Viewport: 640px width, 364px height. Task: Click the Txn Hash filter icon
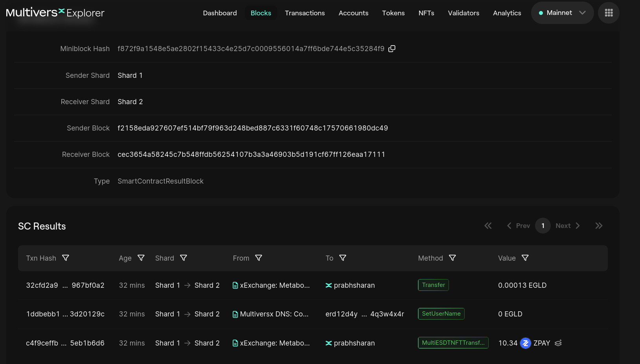[x=66, y=258]
